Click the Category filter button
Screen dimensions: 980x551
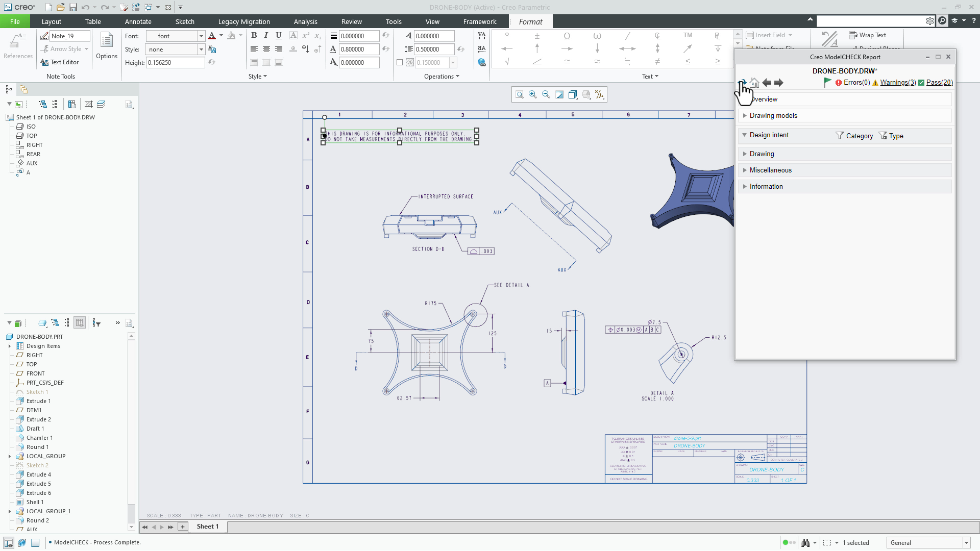854,136
